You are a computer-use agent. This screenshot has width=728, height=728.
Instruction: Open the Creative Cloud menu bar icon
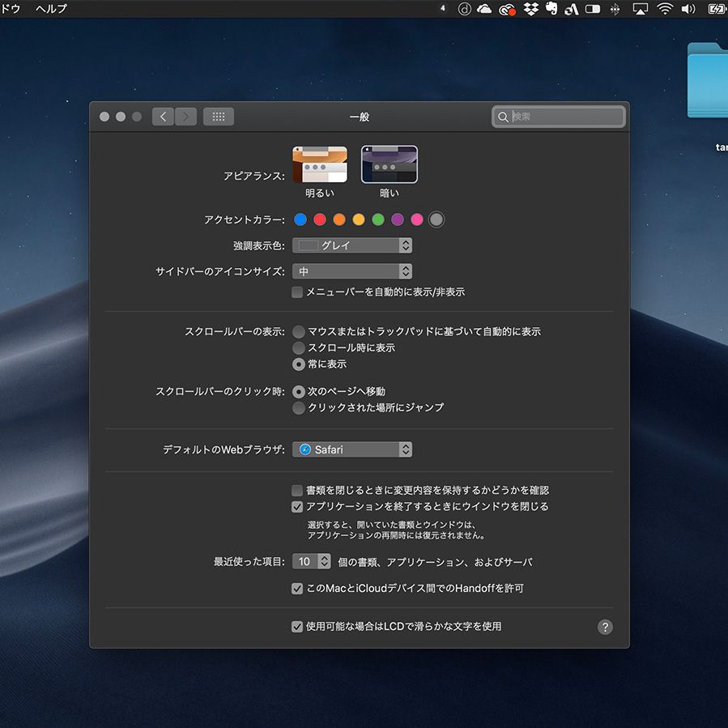(507, 9)
